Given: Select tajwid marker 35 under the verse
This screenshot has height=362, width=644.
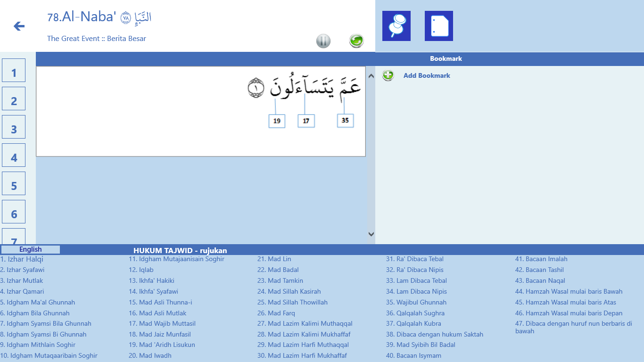Looking at the screenshot, I should (x=345, y=121).
